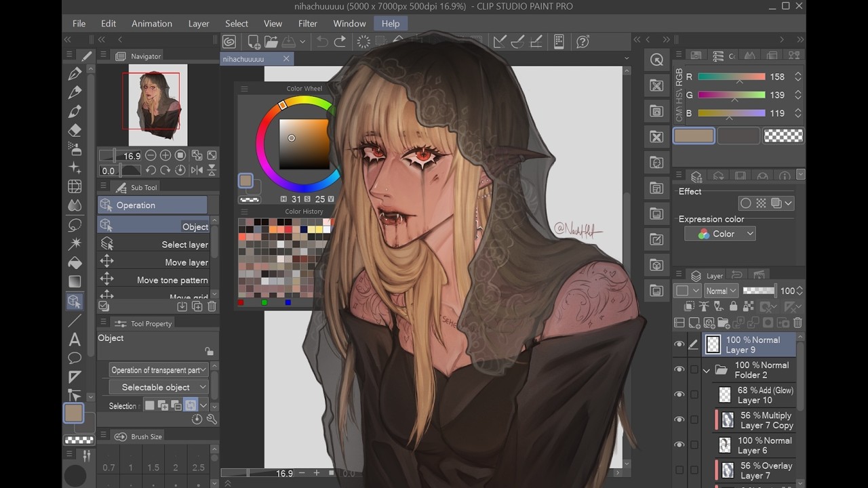This screenshot has width=868, height=488.
Task: Click the Clip Studio spiral icon
Action: (x=229, y=42)
